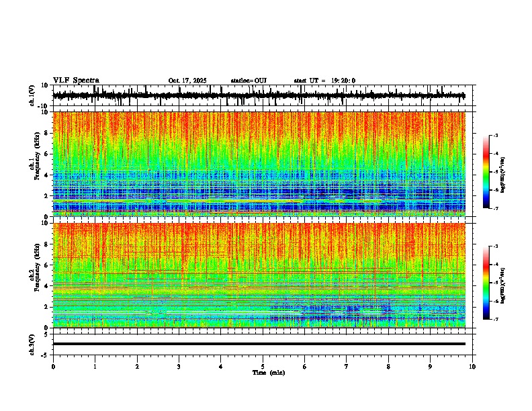
Task: Click the ch.1(V) waveform axis label
Action: tap(32, 95)
